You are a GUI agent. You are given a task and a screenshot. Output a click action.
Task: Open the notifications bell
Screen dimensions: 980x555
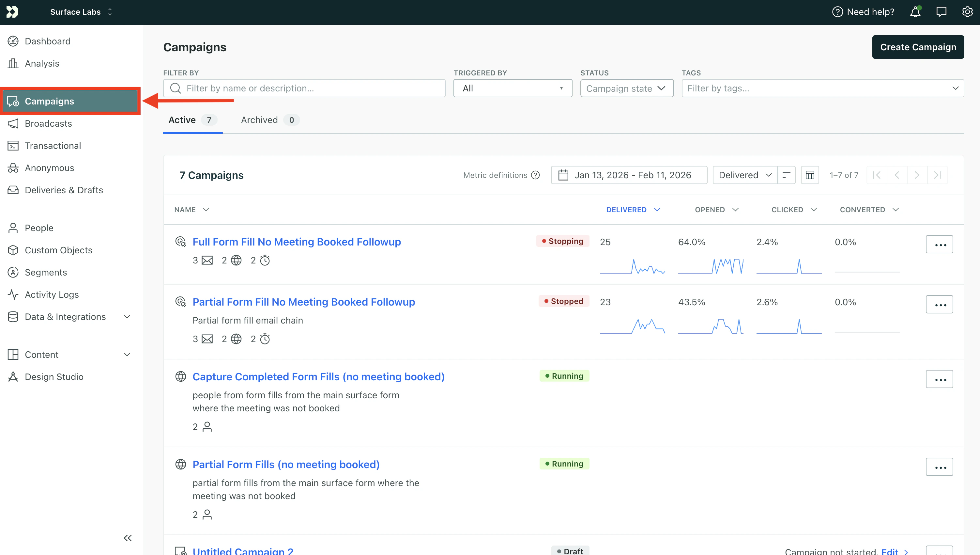pyautogui.click(x=915, y=12)
